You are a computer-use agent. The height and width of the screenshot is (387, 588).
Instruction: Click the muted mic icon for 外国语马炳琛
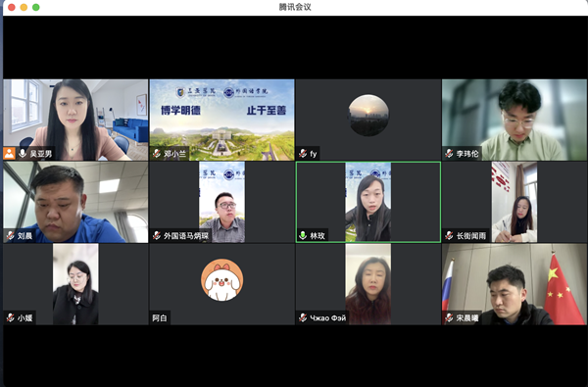157,235
